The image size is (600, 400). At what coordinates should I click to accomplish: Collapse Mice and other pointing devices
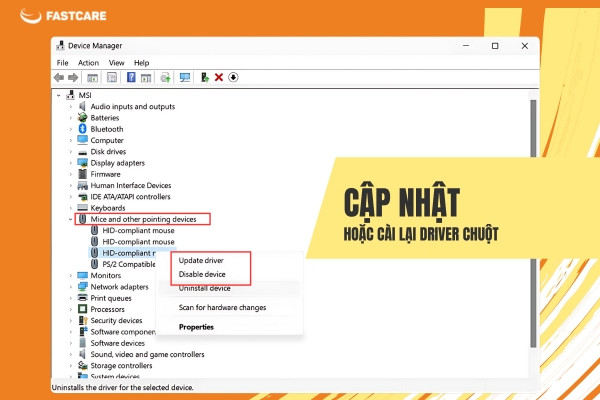tap(70, 219)
